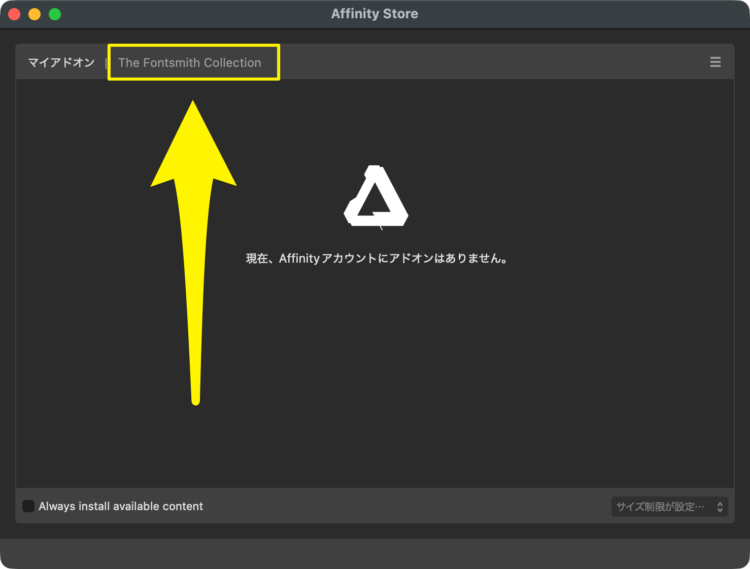Viewport: 750px width, 569px height.
Task: Click the footer bar's empty middle area
Action: pos(400,506)
